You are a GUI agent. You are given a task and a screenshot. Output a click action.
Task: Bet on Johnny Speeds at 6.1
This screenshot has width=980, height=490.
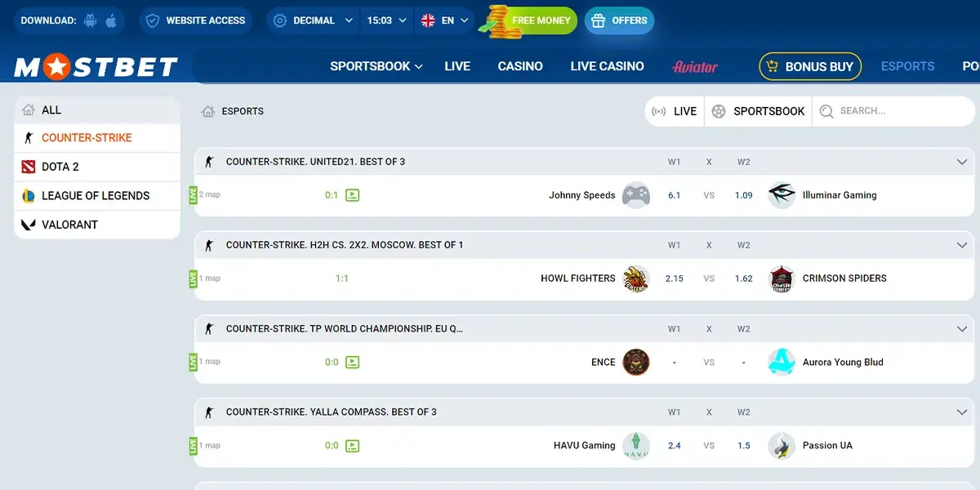pos(675,195)
